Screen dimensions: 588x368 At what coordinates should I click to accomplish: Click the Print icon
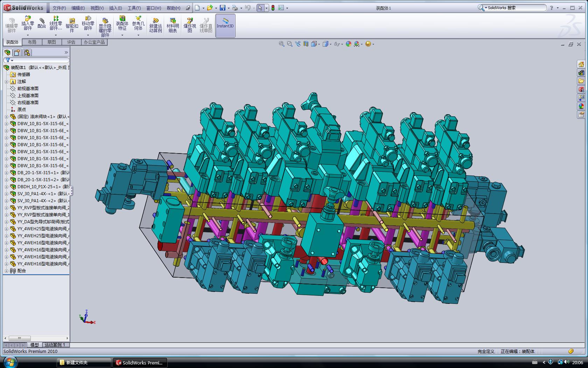(235, 8)
